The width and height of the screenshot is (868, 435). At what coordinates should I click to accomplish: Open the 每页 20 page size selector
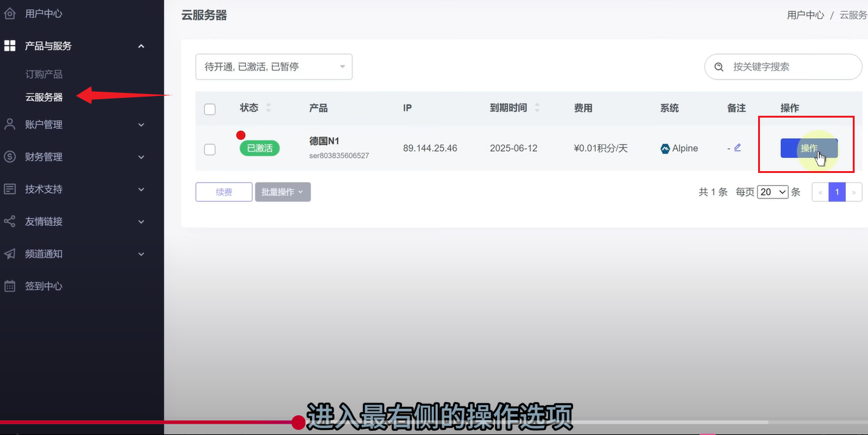[773, 192]
